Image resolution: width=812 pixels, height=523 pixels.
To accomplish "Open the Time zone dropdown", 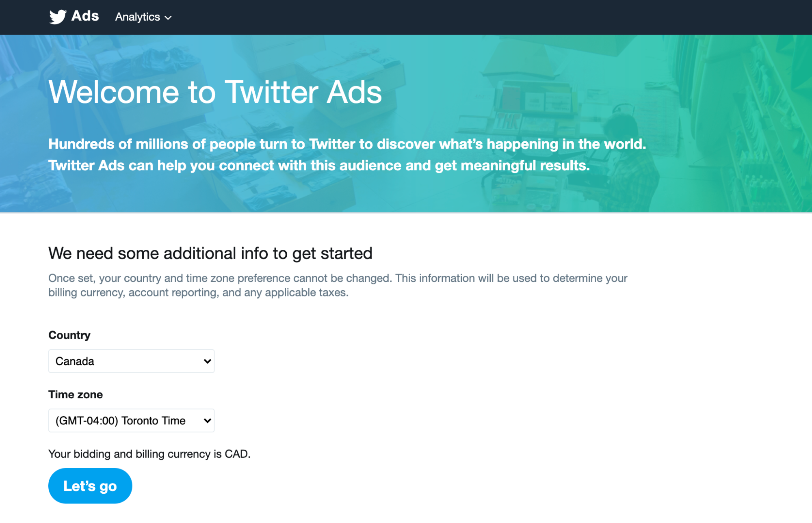I will [131, 420].
